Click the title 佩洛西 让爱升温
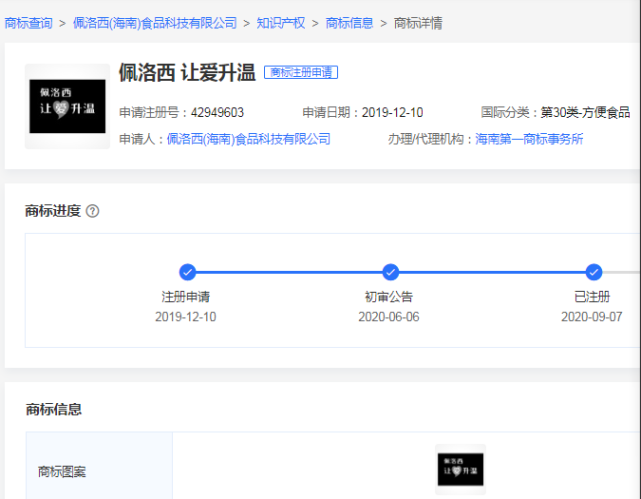 coord(187,72)
